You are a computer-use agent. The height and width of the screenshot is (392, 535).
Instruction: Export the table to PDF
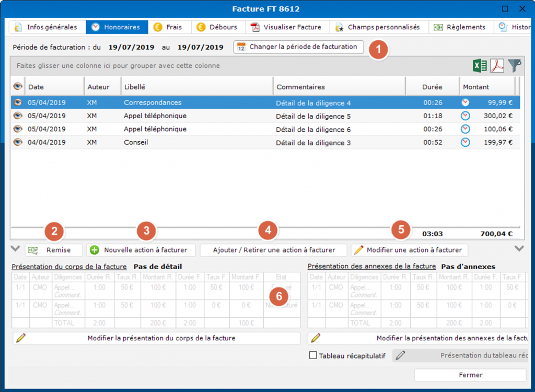click(x=496, y=66)
